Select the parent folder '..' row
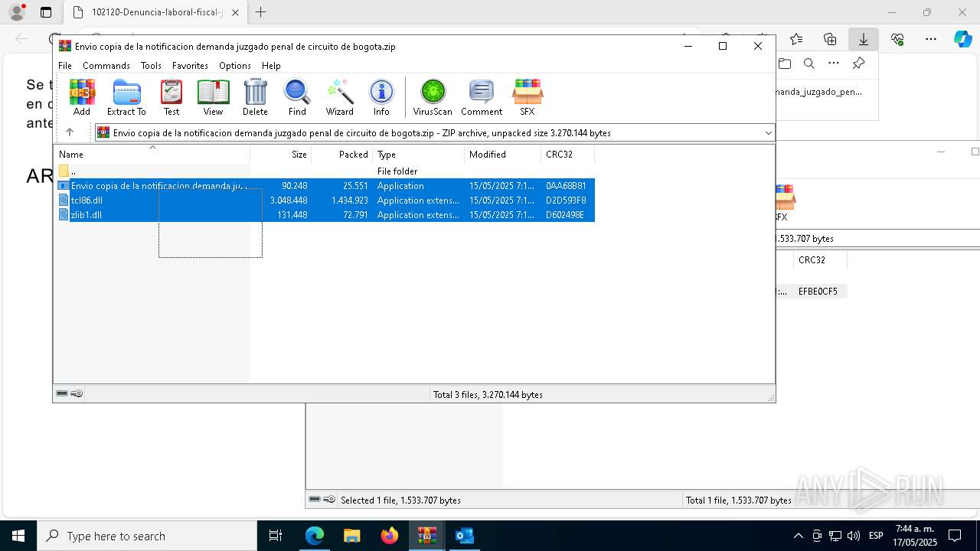This screenshot has height=551, width=980. pos(324,171)
